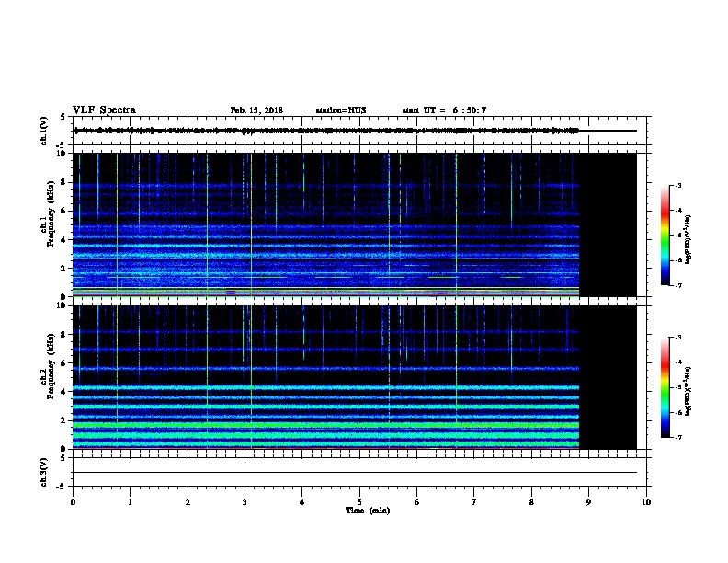Click the 'ch.1(V)' waveform axis label
Image resolution: width=728 pixels, height=563 pixels.
[x=43, y=131]
